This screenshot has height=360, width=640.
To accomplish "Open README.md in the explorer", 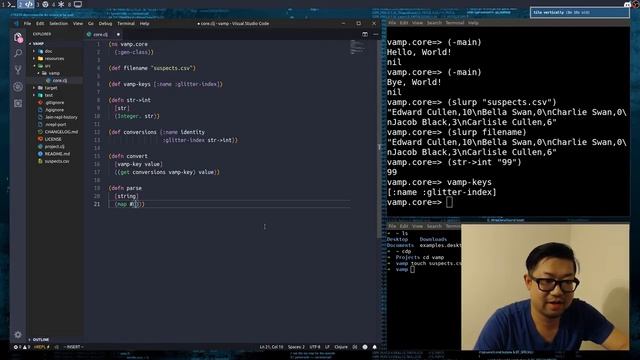I will 57,154.
